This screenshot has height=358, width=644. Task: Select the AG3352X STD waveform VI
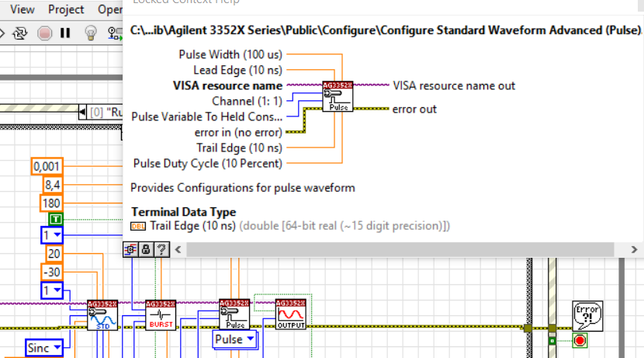pos(102,315)
